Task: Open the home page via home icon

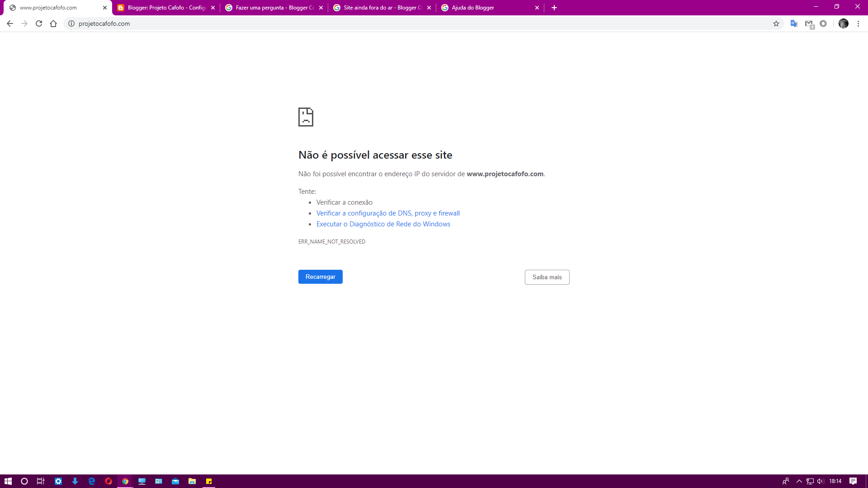Action: [x=53, y=23]
